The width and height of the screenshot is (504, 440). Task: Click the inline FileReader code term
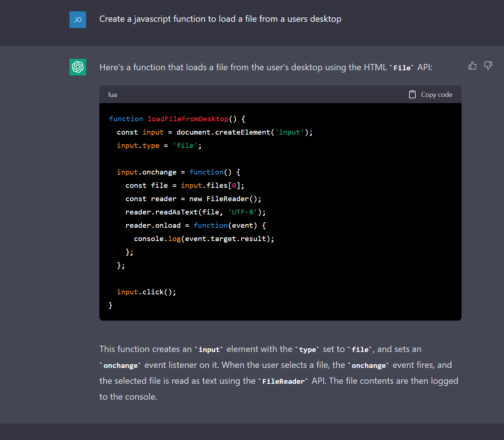(x=283, y=381)
